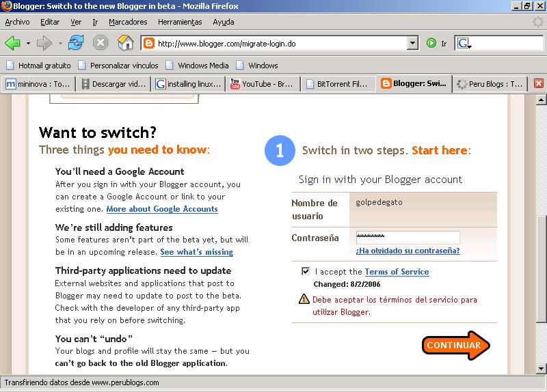Click the Google search engine icon
This screenshot has height=392, width=547.
click(x=464, y=43)
